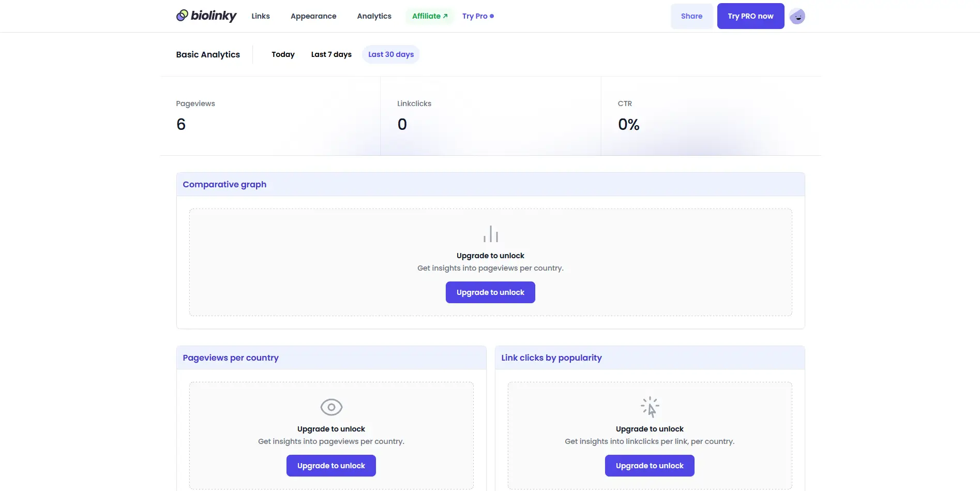The width and height of the screenshot is (980, 491).
Task: Open the Analytics page
Action: pyautogui.click(x=374, y=16)
